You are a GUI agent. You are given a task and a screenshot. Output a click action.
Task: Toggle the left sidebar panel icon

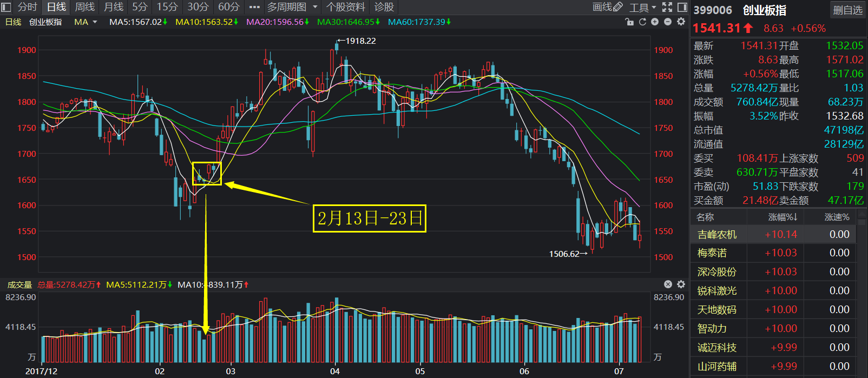[6, 7]
